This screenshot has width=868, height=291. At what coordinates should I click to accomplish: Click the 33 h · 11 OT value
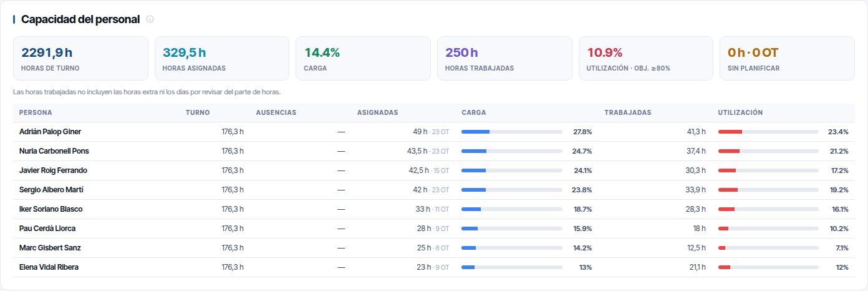(432, 209)
